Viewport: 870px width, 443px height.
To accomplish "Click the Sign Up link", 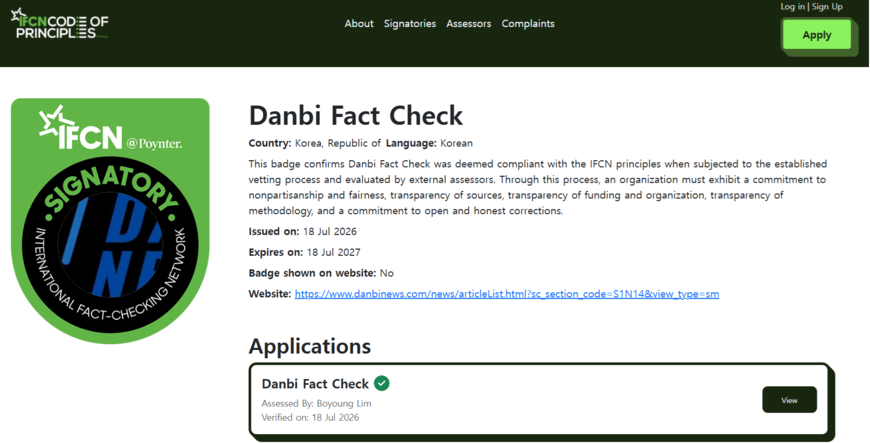I will tap(827, 7).
